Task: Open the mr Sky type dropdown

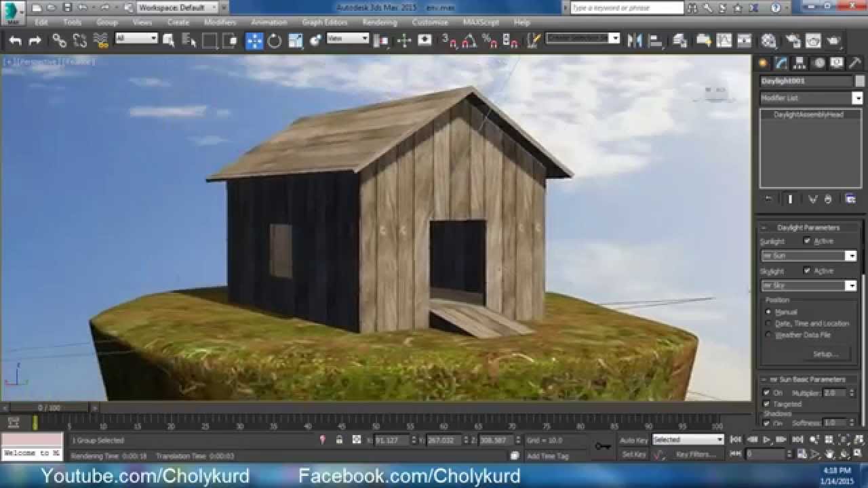Action: (809, 285)
